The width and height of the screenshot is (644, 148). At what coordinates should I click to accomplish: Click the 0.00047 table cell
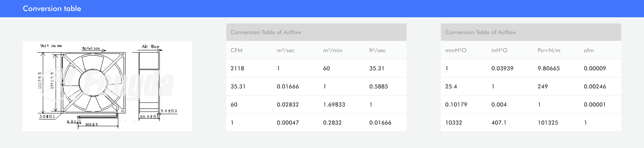click(x=288, y=123)
